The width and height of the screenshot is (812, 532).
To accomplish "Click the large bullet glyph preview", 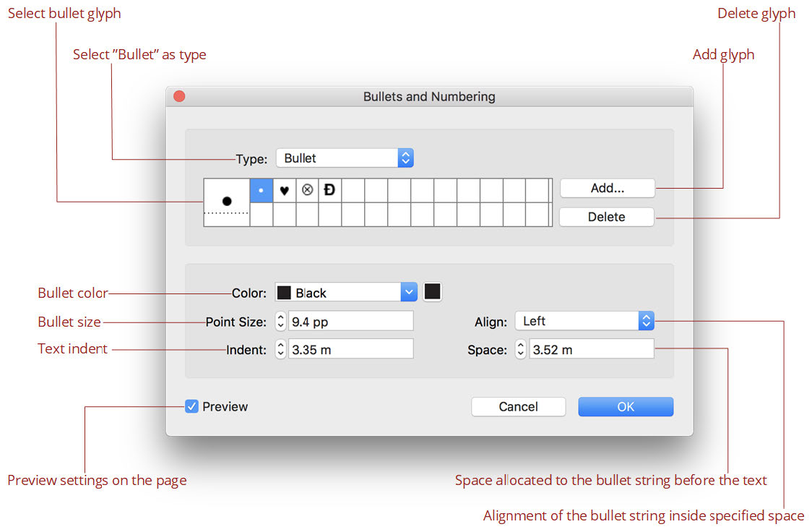I will coord(227,202).
